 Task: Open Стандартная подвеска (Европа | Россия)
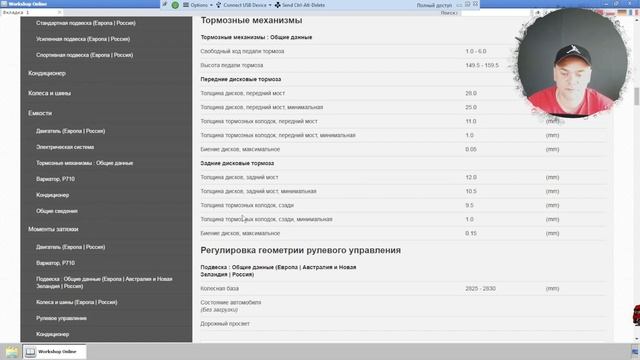tap(86, 23)
